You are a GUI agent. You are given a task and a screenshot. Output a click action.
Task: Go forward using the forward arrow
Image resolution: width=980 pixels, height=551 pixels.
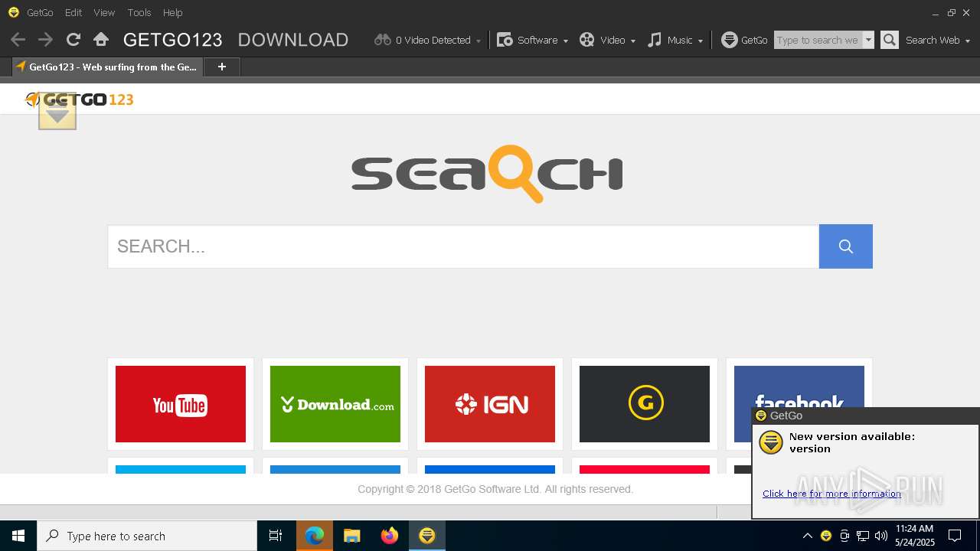[x=46, y=40]
